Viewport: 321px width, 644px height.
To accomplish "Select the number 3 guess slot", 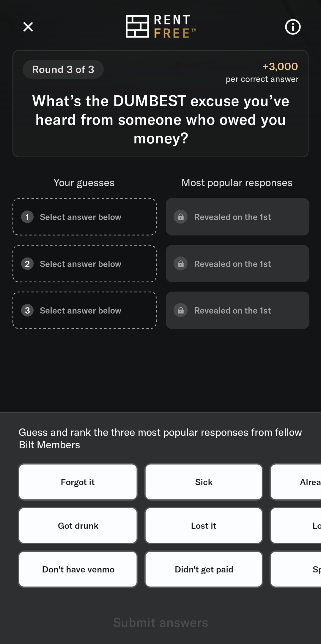I will pyautogui.click(x=84, y=310).
